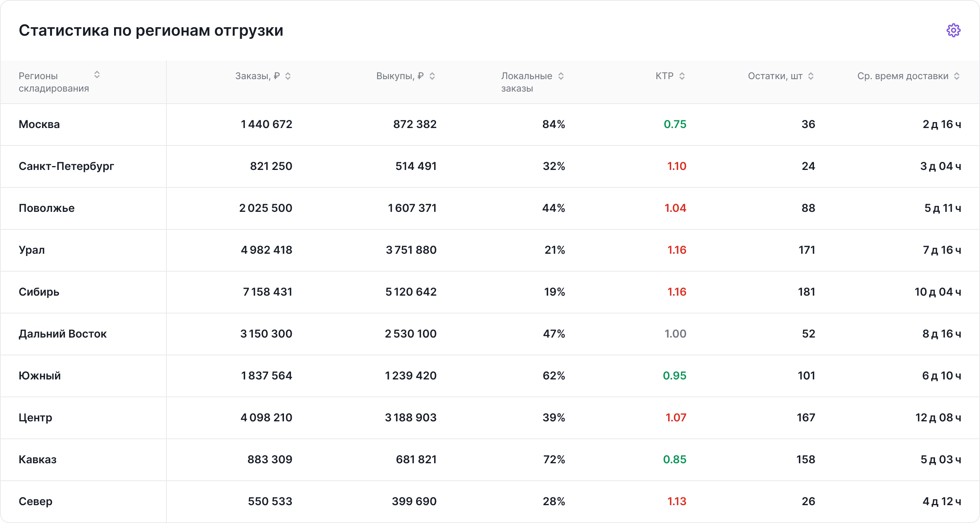Click the Регионы складирования header label
The image size is (980, 523).
tap(54, 82)
